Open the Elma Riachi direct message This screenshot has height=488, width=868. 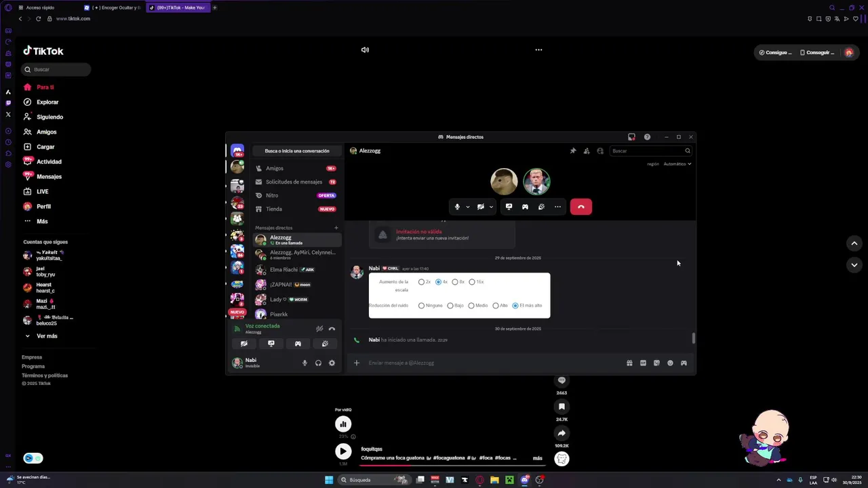click(297, 270)
